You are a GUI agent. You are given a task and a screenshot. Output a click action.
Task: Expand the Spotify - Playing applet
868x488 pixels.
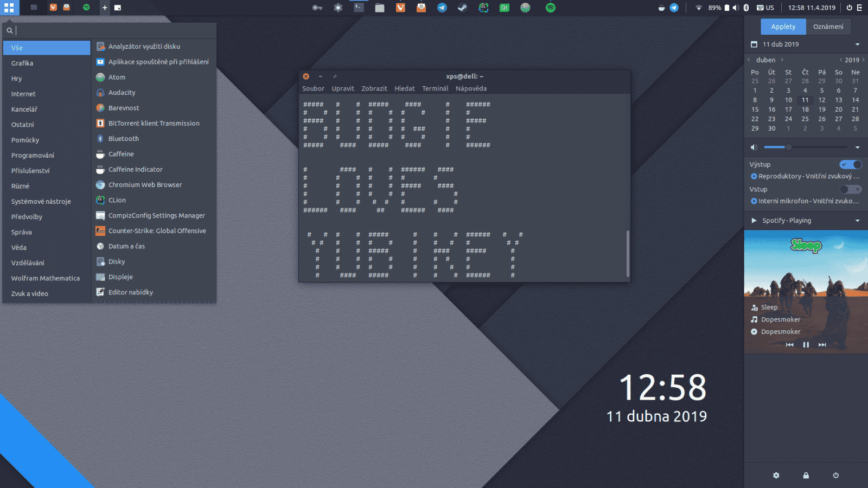click(805, 220)
